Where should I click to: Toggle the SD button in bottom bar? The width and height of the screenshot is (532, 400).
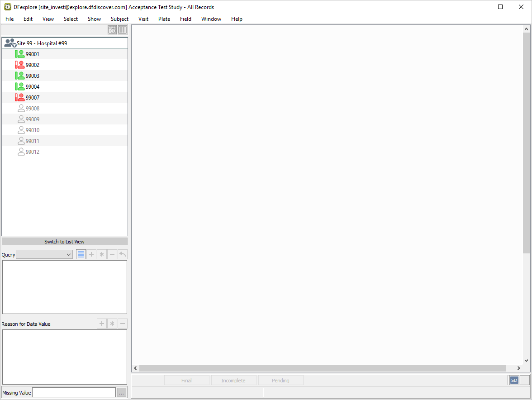(514, 381)
